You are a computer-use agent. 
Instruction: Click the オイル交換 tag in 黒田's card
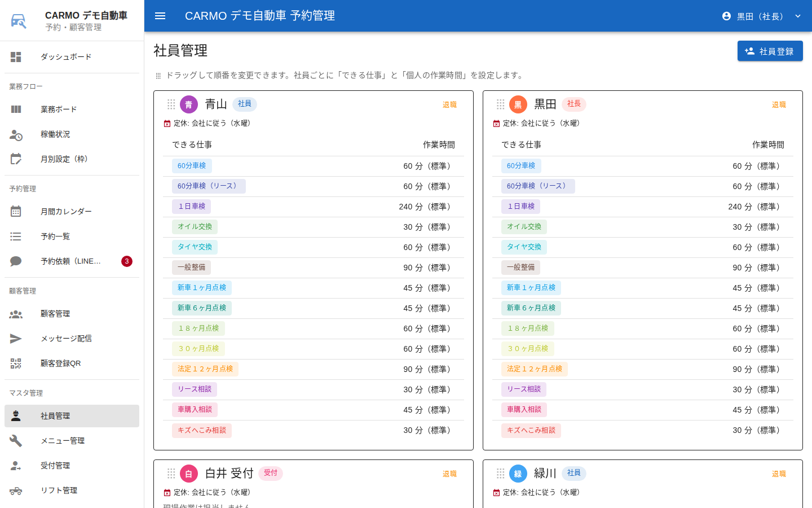[524, 227]
